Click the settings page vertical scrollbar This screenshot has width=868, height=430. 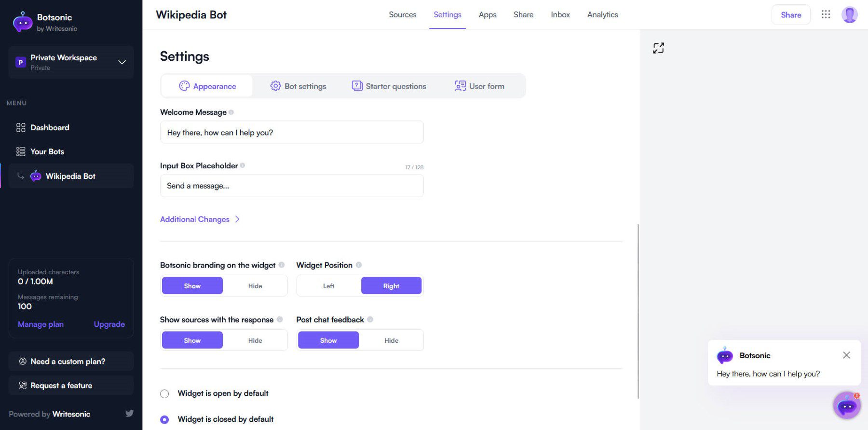638,311
